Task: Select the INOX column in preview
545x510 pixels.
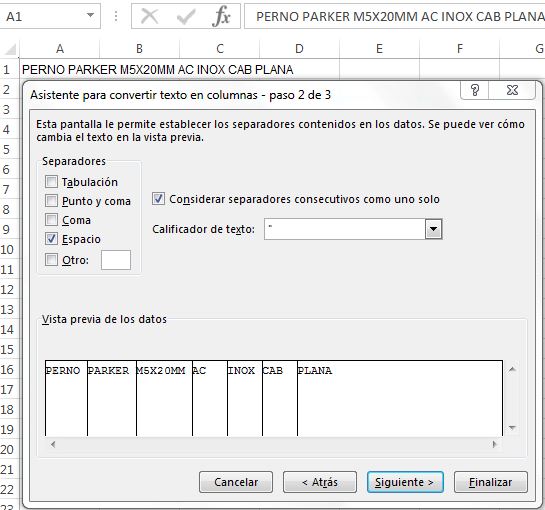Action: [245, 398]
